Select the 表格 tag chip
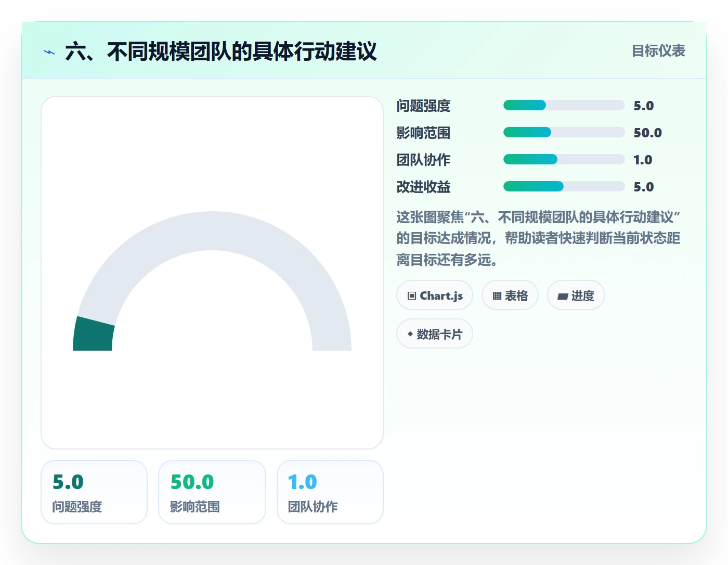 click(x=510, y=296)
